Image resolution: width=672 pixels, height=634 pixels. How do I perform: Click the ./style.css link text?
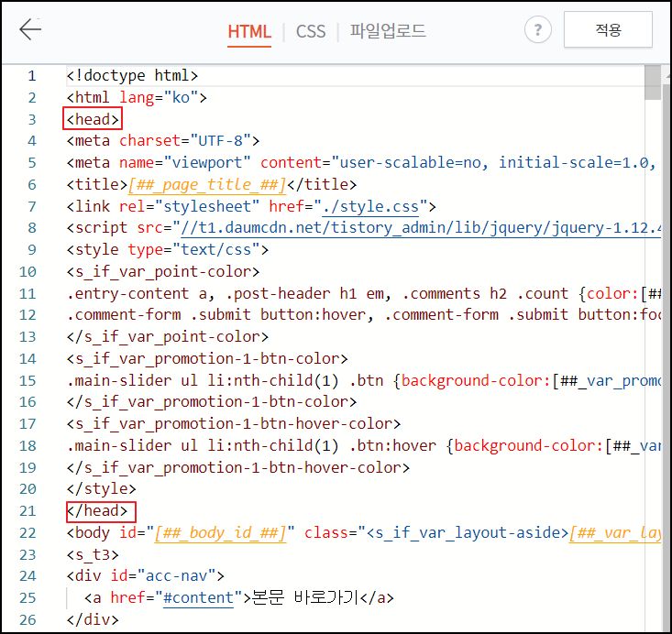(x=369, y=206)
